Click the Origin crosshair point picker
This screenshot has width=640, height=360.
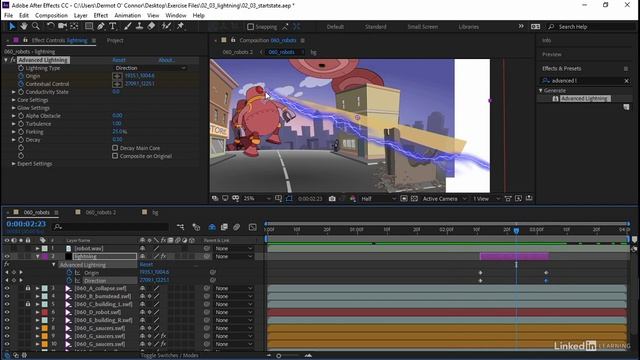[117, 76]
